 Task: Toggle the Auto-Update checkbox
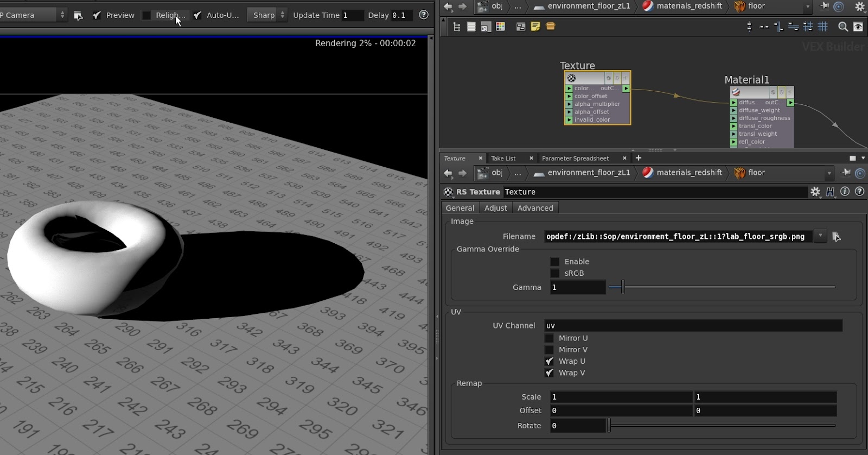(x=197, y=15)
